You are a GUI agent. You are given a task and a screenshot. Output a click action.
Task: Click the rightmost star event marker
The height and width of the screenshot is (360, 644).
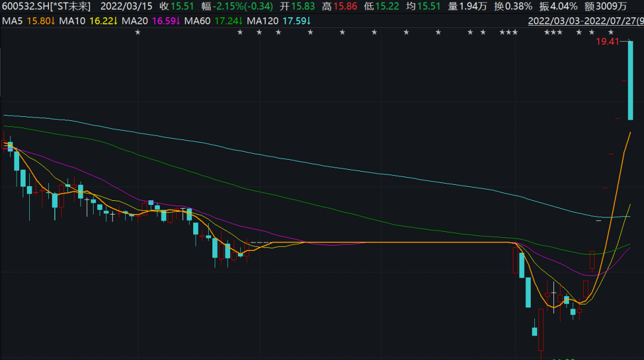pyautogui.click(x=611, y=32)
